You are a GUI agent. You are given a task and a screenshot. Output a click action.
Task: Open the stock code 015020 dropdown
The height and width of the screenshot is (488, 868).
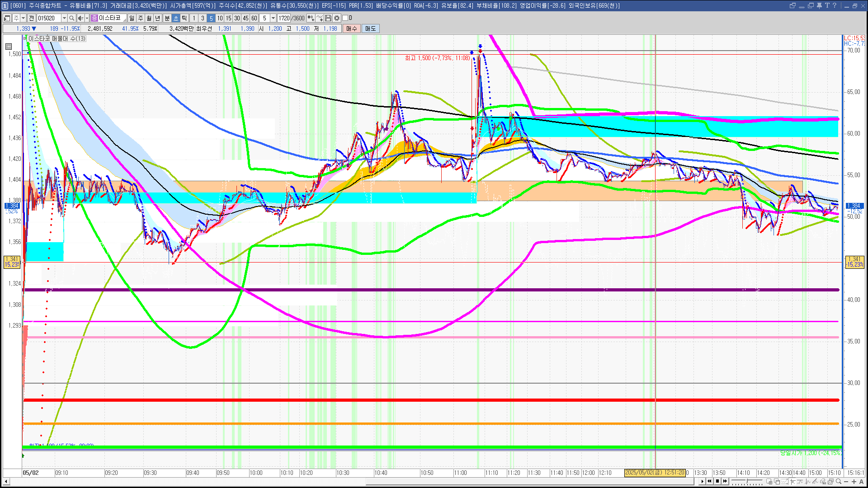(64, 18)
